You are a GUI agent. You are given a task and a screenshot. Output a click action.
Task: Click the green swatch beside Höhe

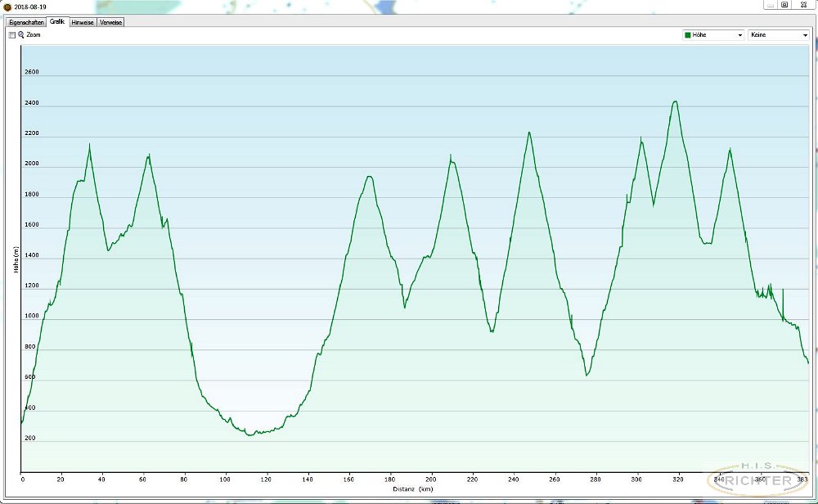pos(687,36)
